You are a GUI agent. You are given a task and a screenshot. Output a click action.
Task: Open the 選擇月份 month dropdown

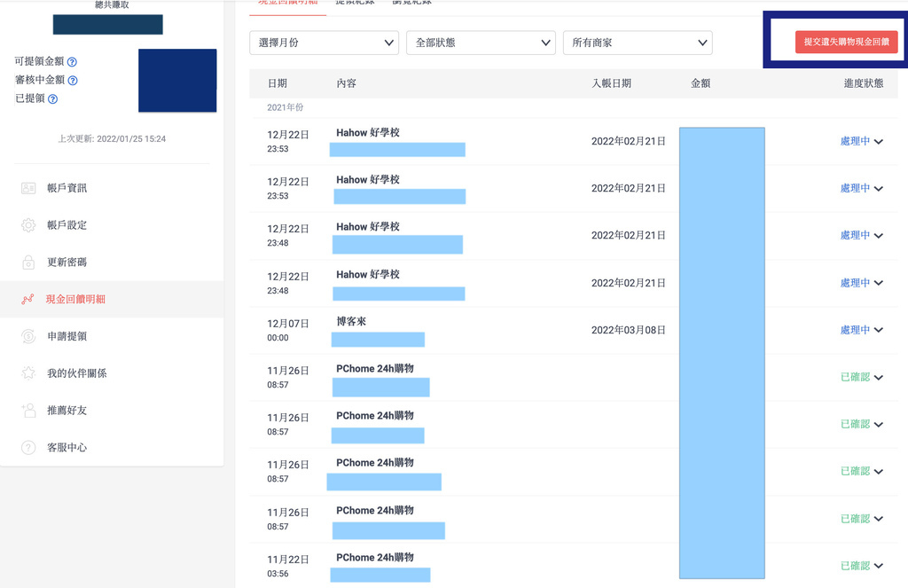coord(325,43)
